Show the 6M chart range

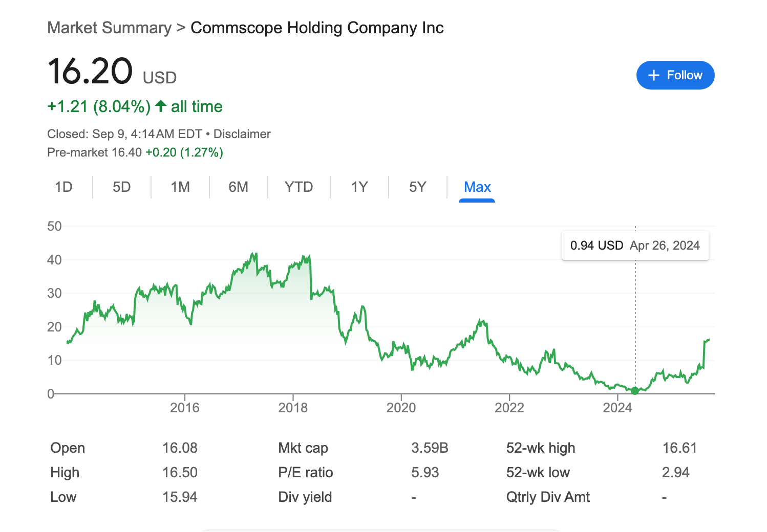coord(238,187)
